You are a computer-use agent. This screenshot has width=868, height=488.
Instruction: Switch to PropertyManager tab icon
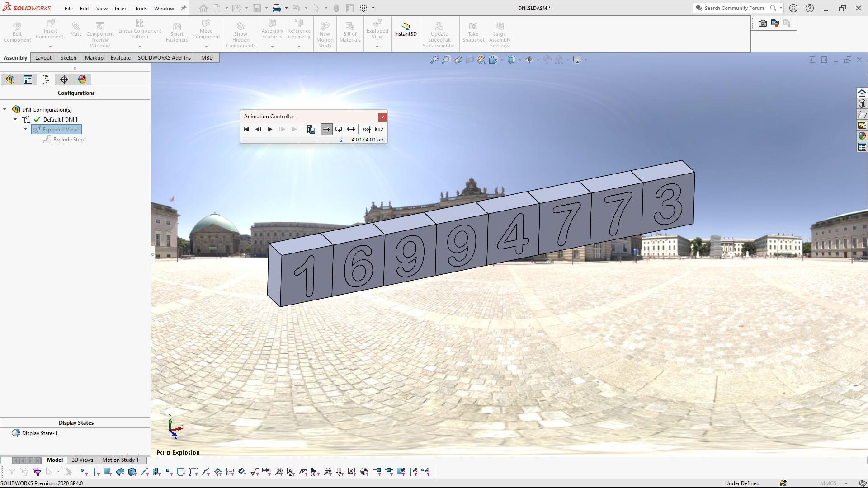tap(28, 80)
